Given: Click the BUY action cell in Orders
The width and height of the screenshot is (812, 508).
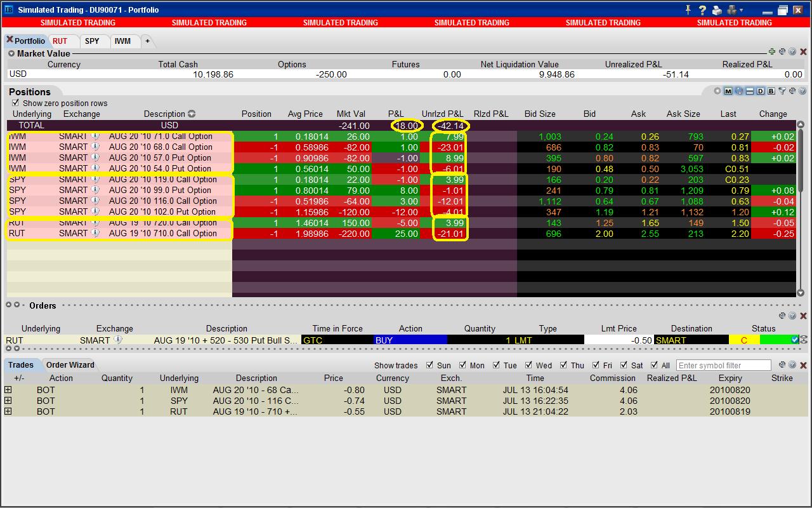Looking at the screenshot, I should (410, 340).
